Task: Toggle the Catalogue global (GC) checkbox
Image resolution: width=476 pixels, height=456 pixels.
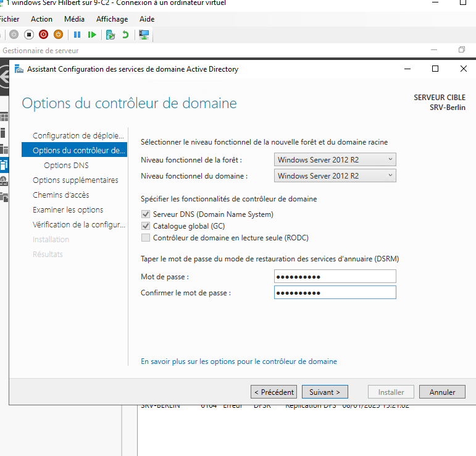Action: [x=146, y=226]
